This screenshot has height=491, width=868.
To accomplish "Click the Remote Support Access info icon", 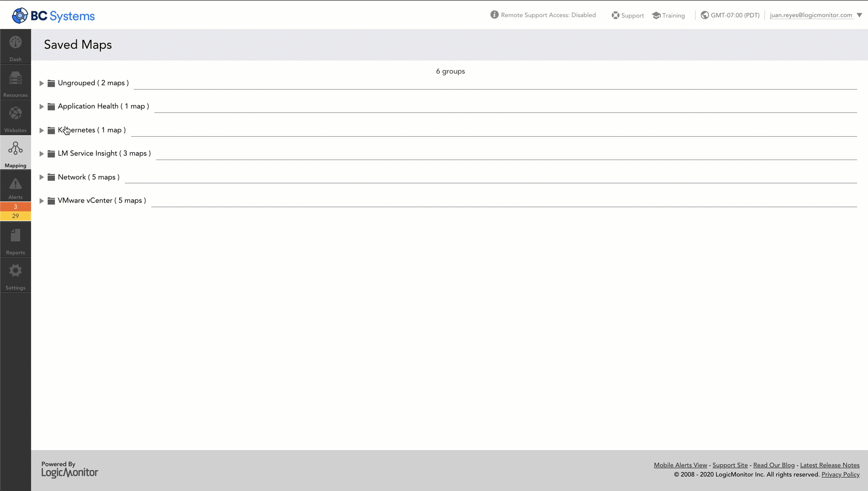I will pos(495,15).
